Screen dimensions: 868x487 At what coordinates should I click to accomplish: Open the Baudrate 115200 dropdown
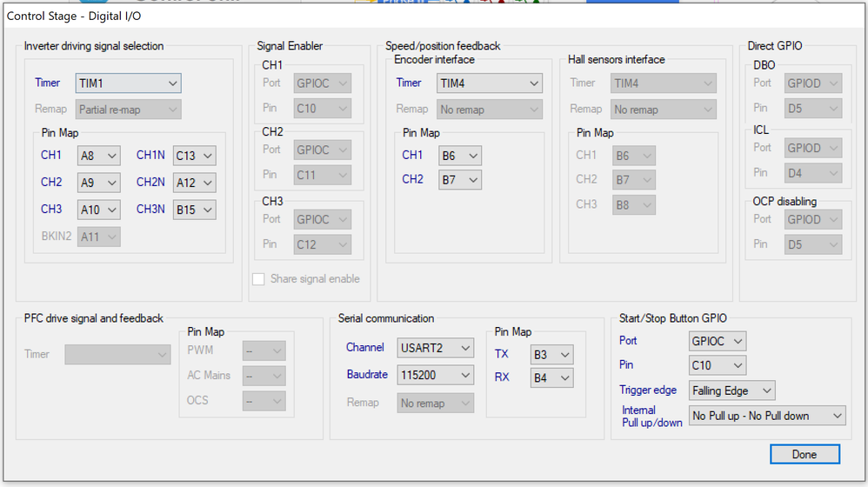coord(435,375)
